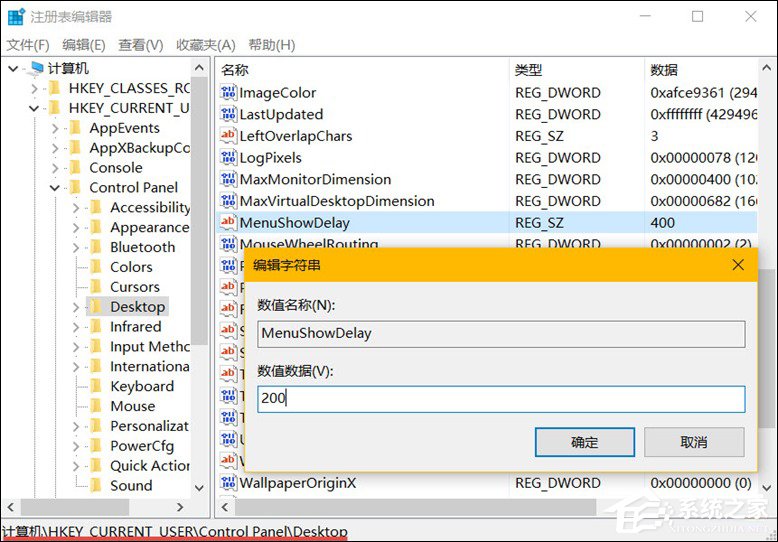Expand the Accessibility key arrow
The image size is (778, 542).
coord(76,208)
